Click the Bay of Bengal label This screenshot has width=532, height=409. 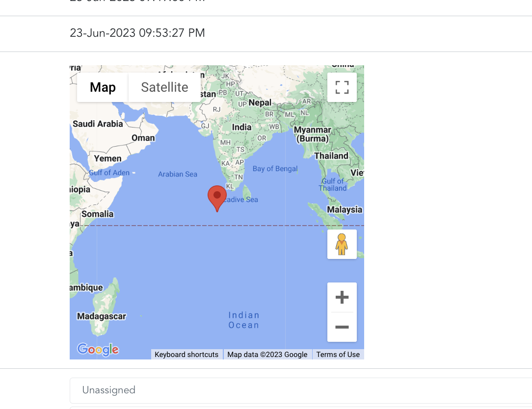point(275,169)
